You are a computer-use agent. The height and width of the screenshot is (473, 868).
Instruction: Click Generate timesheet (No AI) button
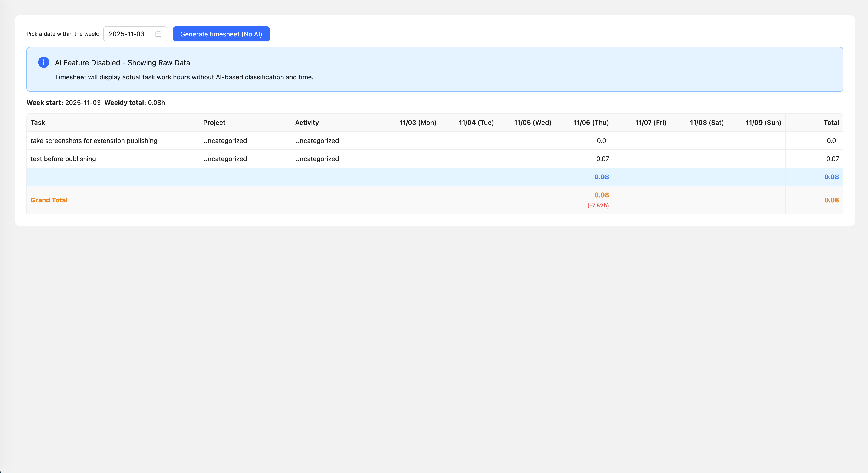click(221, 34)
